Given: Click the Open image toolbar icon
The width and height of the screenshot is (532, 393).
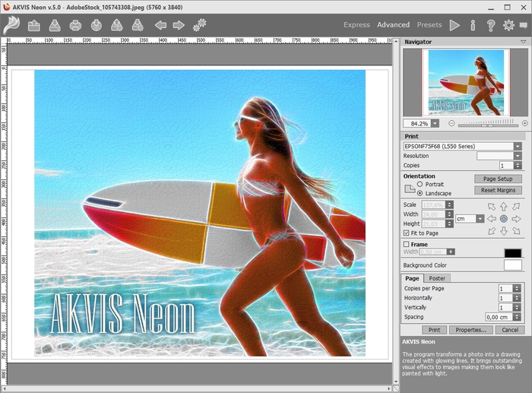Looking at the screenshot, I should [34, 25].
